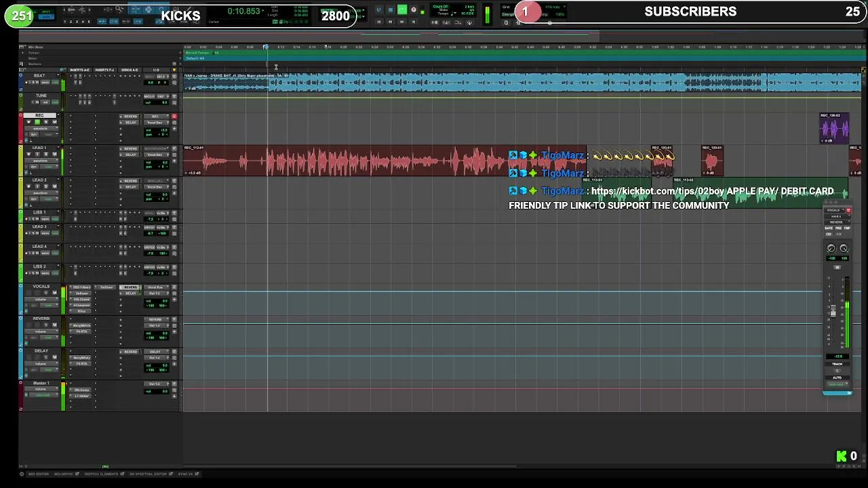This screenshot has width=868, height=488.
Task: Click the transport Record button
Action: coord(414,9)
